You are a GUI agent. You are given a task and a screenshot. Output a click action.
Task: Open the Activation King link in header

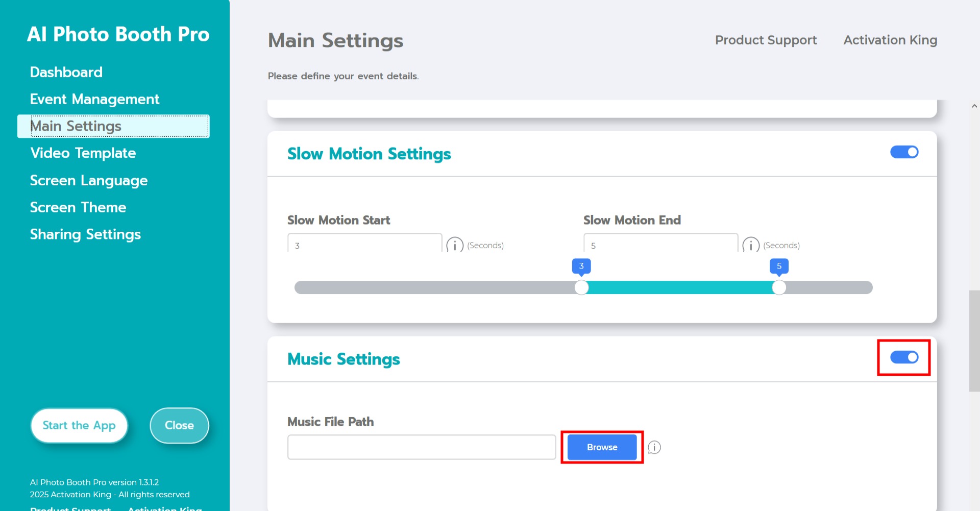tap(890, 40)
